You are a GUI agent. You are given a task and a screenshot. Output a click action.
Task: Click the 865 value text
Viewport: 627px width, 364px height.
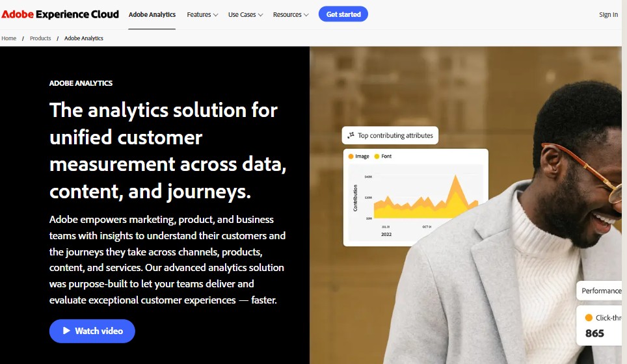(594, 333)
